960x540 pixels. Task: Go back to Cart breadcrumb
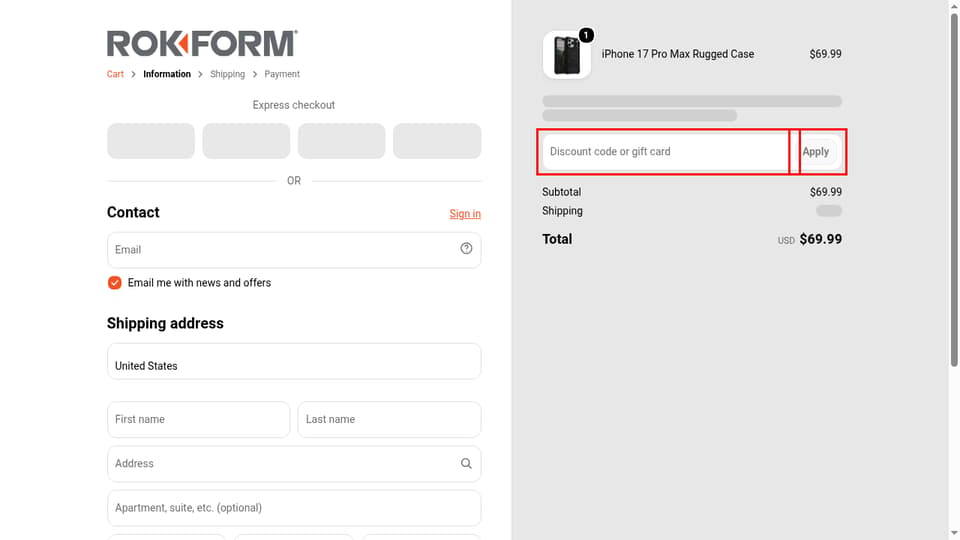(115, 74)
